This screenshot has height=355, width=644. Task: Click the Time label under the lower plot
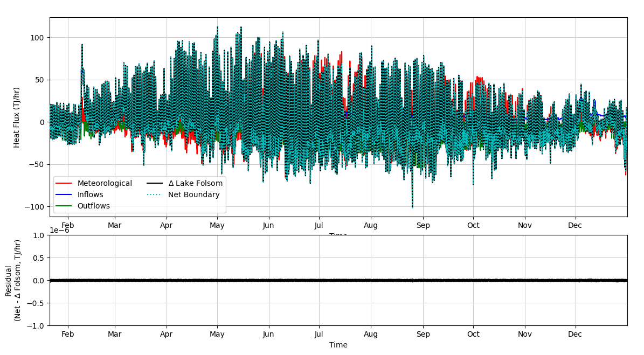(338, 345)
